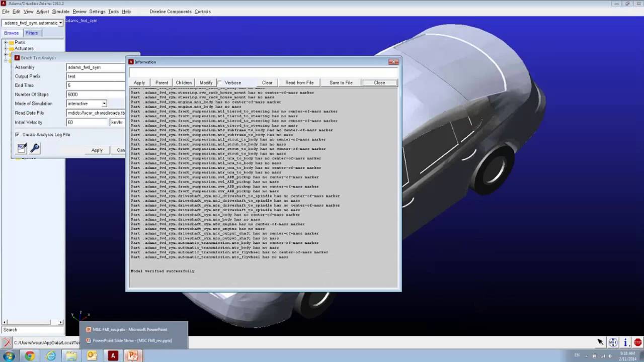Viewport: 644px width, 362px height.
Task: Open the Edit menu
Action: point(17,12)
